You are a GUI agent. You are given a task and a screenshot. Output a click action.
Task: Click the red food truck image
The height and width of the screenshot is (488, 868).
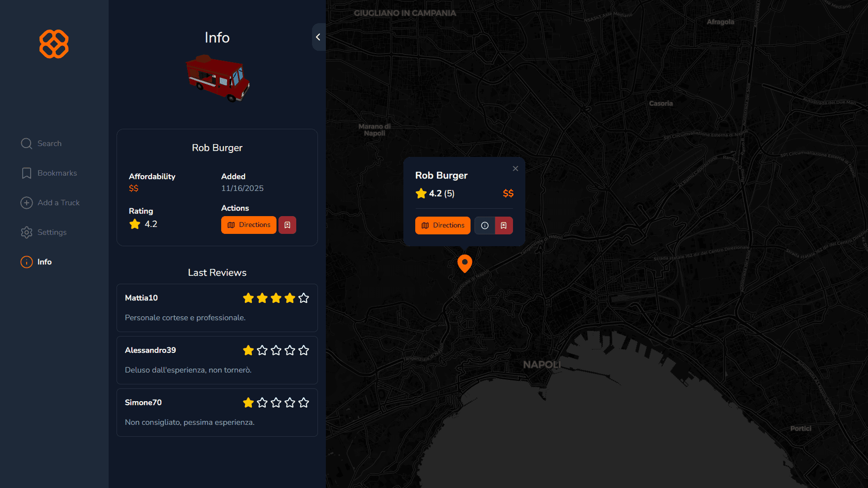click(217, 78)
